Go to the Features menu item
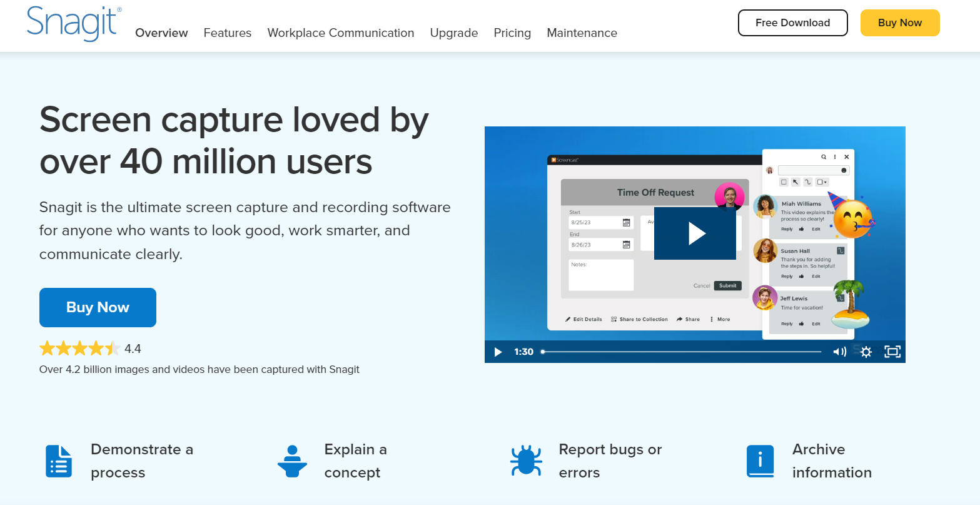This screenshot has width=980, height=505. 228,33
